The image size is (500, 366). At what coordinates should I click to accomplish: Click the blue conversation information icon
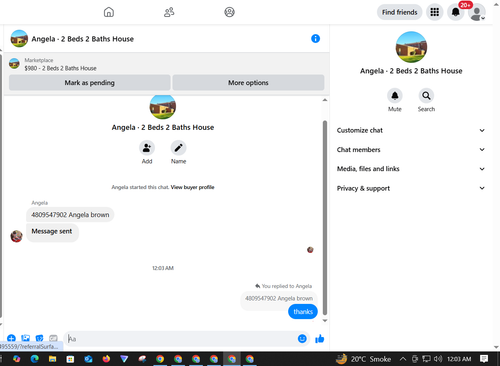[x=315, y=39]
